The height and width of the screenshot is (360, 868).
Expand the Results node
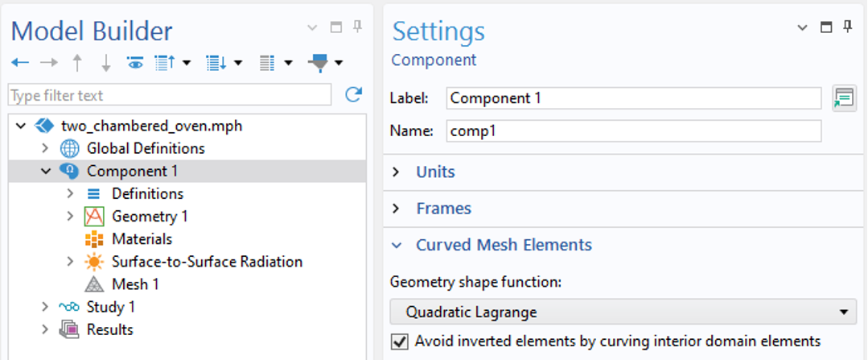coord(45,329)
